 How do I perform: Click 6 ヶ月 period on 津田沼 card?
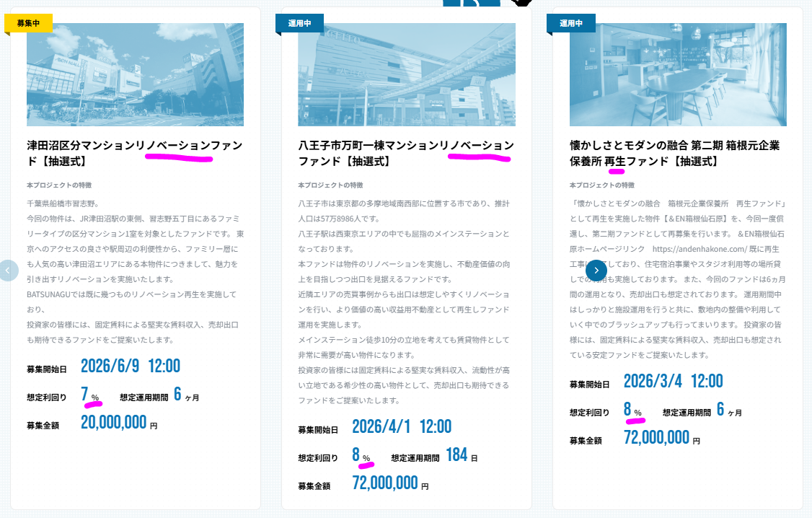tap(187, 395)
